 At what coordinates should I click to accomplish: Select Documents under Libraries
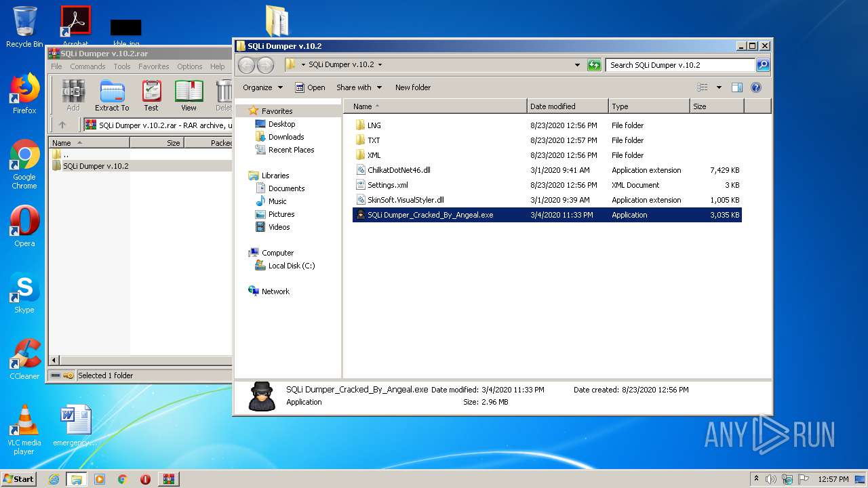[x=286, y=188]
